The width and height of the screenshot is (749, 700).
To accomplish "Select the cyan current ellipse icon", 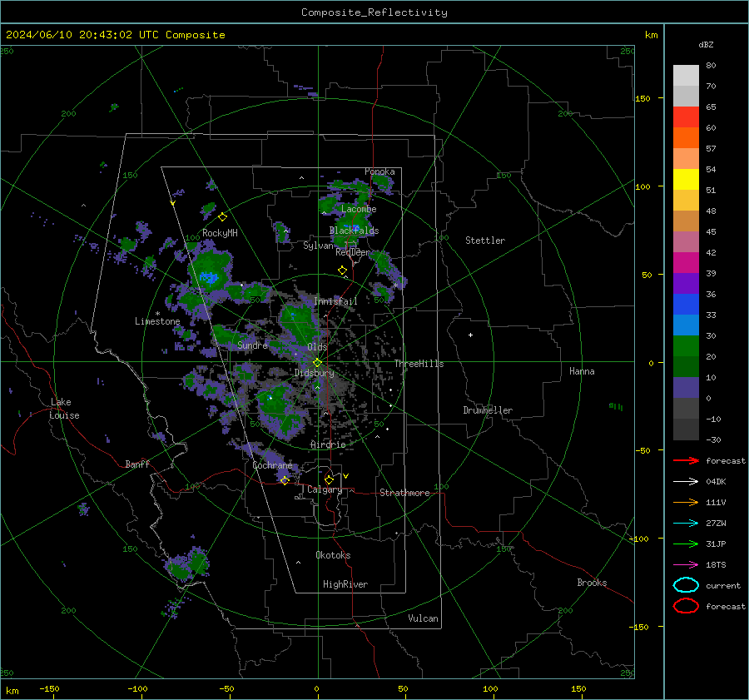I will [x=686, y=585].
